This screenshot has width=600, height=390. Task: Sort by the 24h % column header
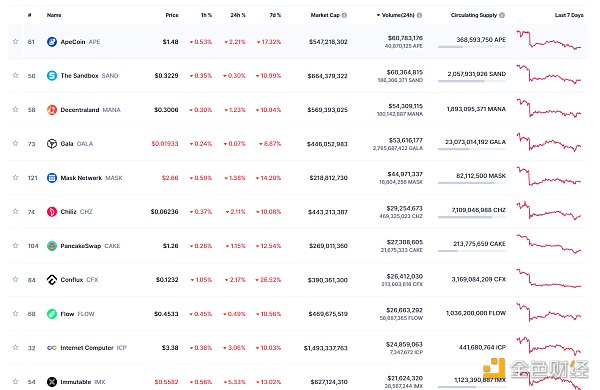(238, 15)
